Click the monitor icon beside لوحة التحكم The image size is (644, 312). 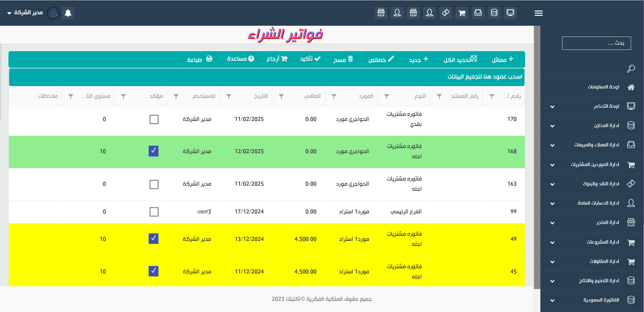point(631,106)
